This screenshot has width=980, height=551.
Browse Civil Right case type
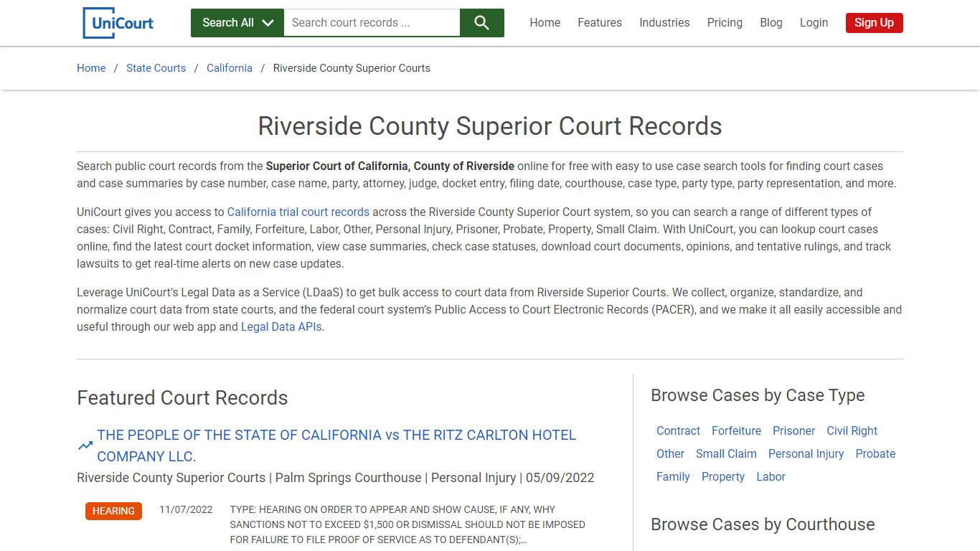point(852,431)
